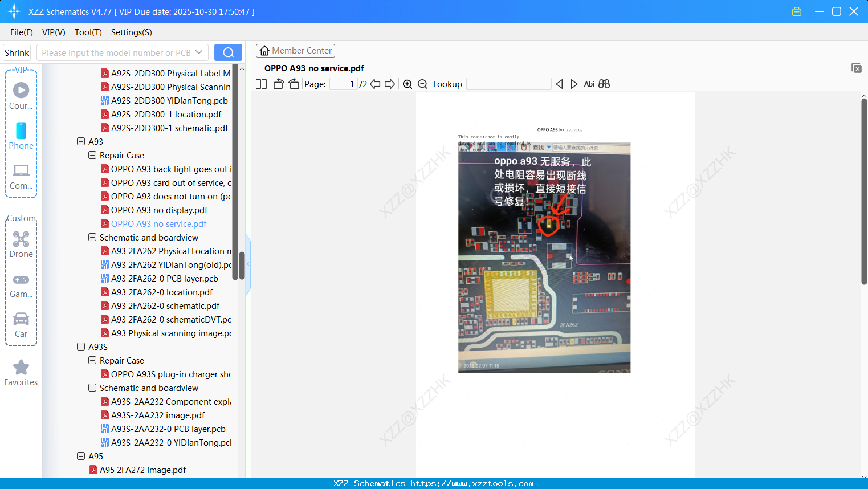Rotate the page counterclockwise
Screen dimensions: 868x489
coord(278,84)
